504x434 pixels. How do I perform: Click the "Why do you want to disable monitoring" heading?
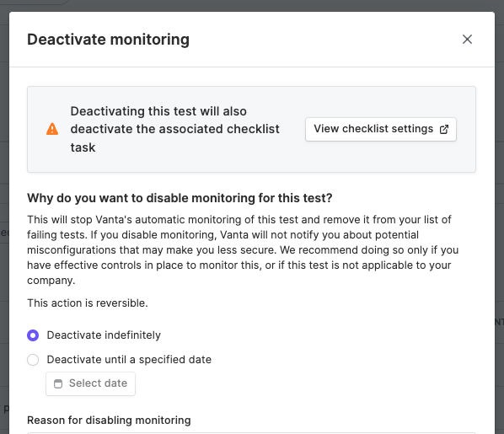180,198
